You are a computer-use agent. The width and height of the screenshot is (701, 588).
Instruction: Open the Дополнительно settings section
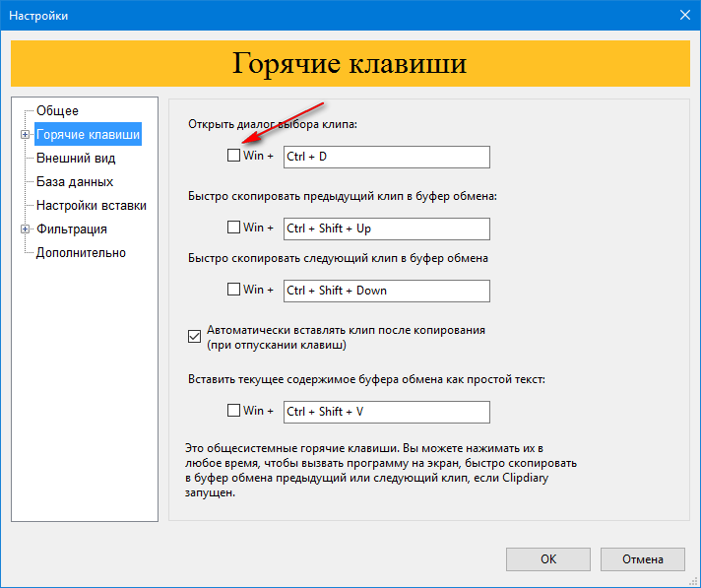click(81, 253)
